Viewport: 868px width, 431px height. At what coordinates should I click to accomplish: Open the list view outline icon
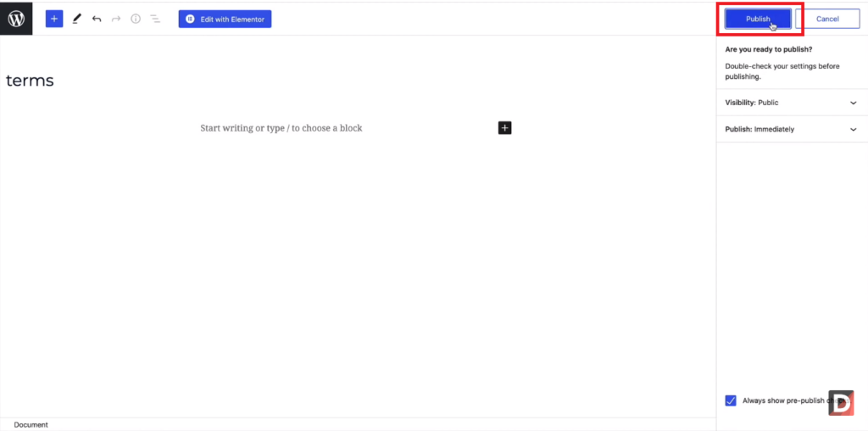tap(156, 19)
